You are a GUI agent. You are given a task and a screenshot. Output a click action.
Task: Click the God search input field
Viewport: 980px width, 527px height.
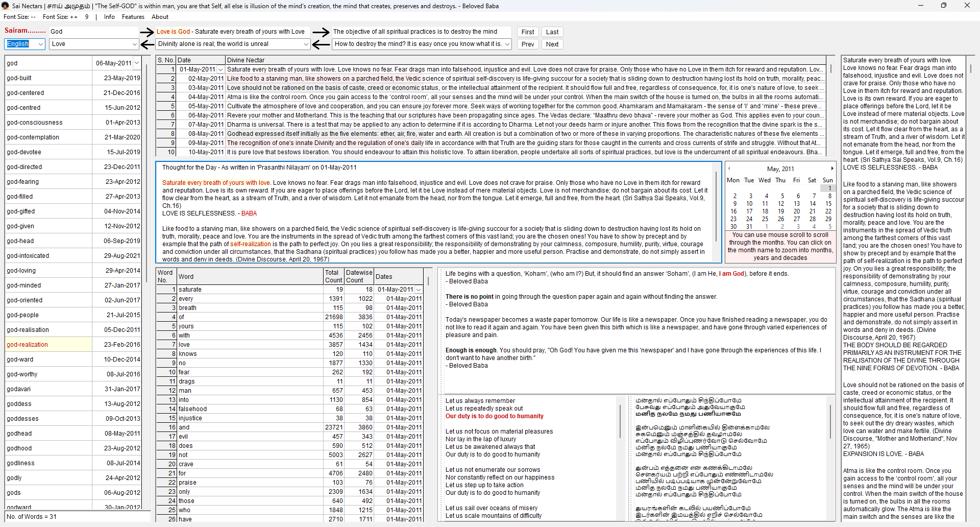[x=94, y=32]
